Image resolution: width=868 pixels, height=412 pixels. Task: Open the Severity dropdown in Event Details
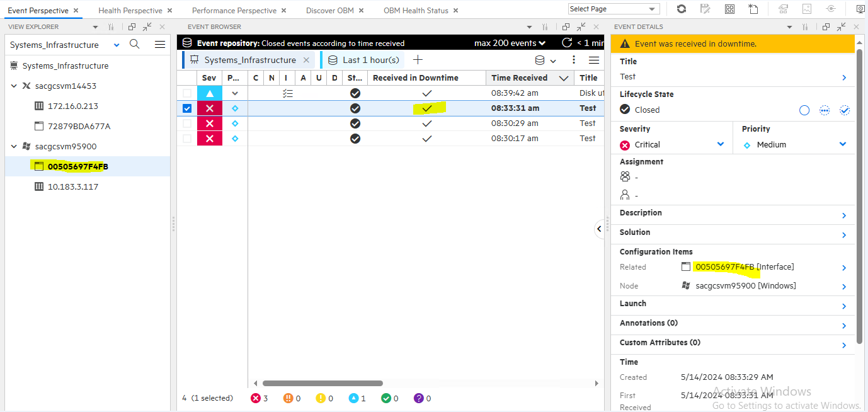click(721, 144)
